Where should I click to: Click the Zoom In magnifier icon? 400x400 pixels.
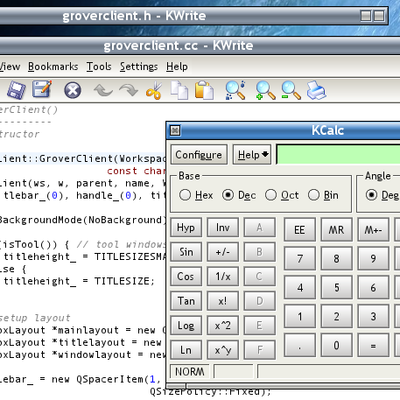265,90
